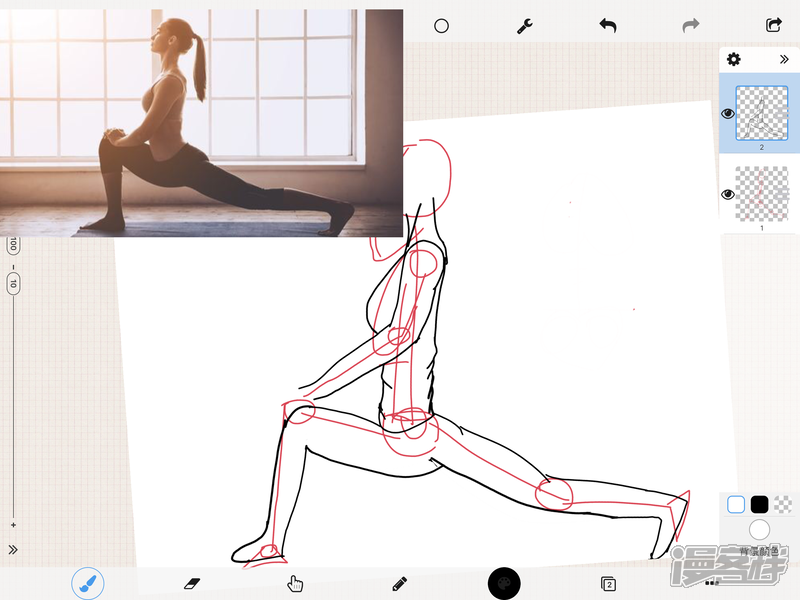Expand the left brush slider panel chevron
The image size is (800, 600).
[x=13, y=549]
